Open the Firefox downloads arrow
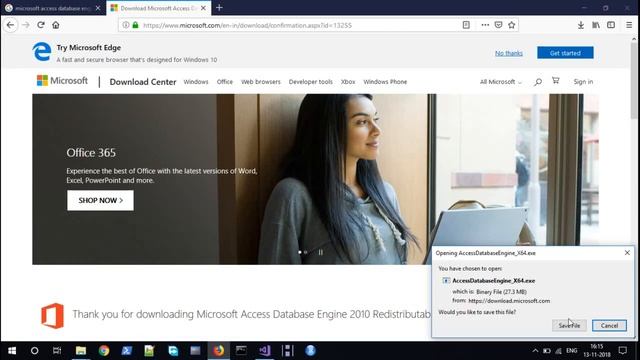Image resolution: width=640 pixels, height=360 pixels. tap(580, 25)
